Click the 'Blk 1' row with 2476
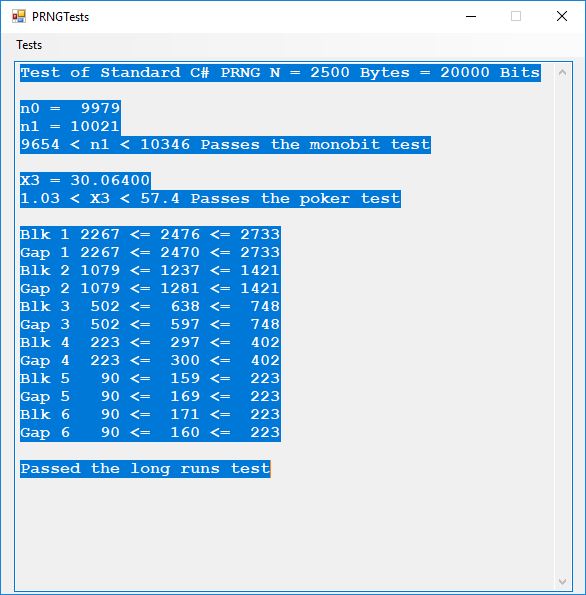This screenshot has width=586, height=595. coord(150,235)
